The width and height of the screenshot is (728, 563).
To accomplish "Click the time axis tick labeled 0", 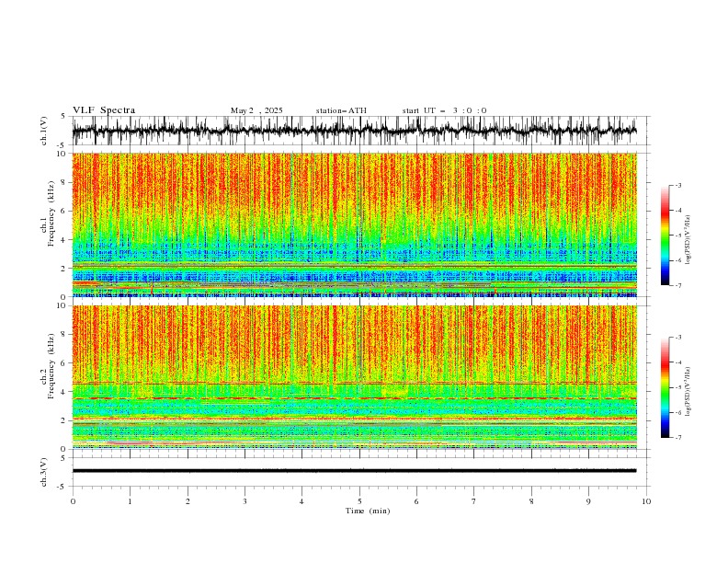I will tap(73, 501).
